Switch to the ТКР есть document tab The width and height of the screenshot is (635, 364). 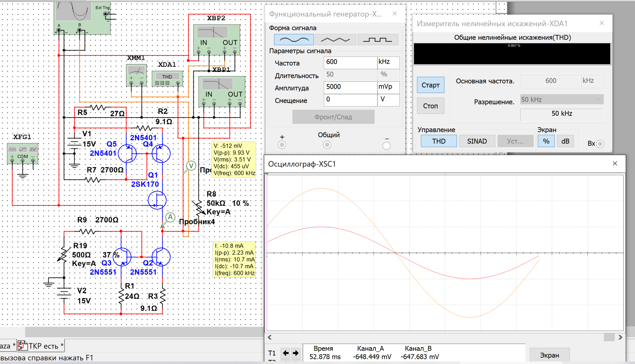tap(41, 346)
